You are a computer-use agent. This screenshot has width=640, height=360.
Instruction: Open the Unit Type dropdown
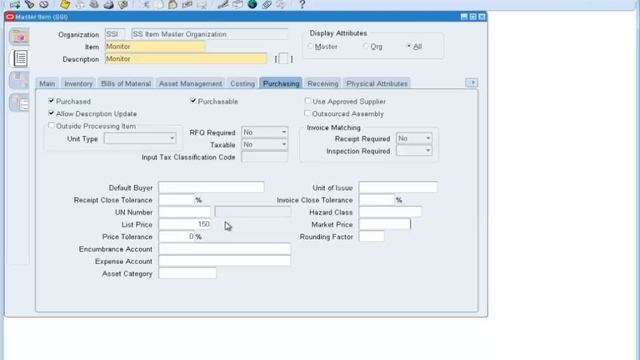[140, 138]
